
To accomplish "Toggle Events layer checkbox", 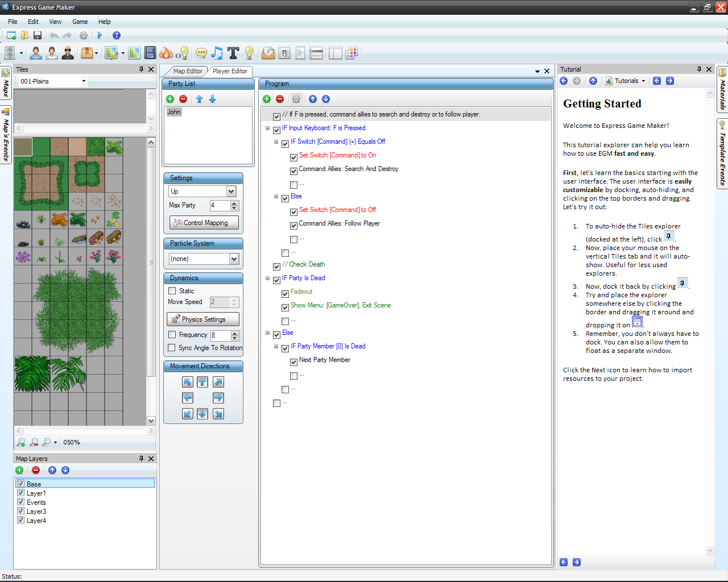I will click(20, 502).
